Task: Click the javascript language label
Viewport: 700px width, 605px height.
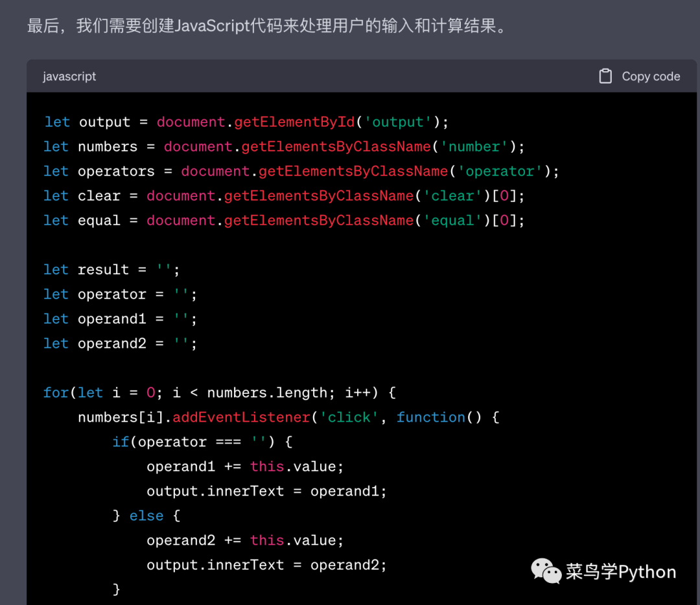Action: click(69, 76)
